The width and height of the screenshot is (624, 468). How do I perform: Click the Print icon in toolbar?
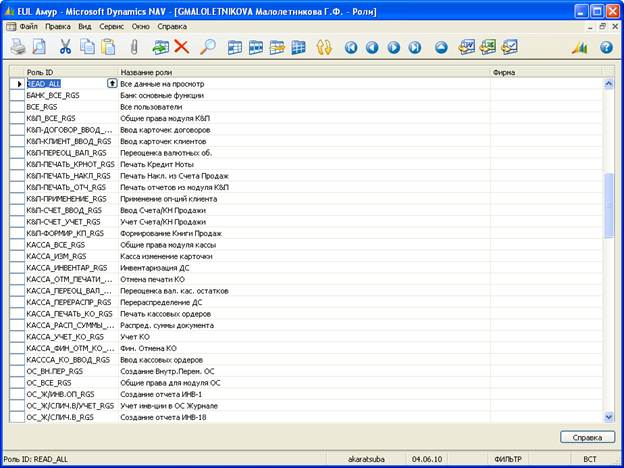(x=19, y=47)
